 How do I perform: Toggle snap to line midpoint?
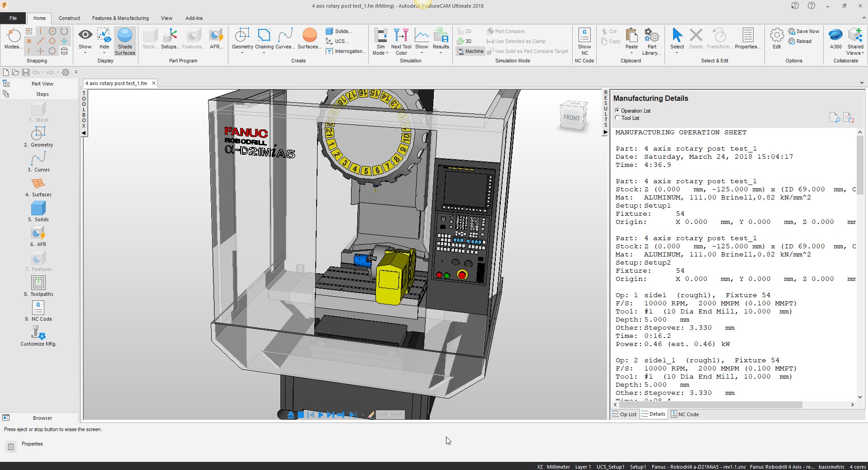(x=41, y=41)
